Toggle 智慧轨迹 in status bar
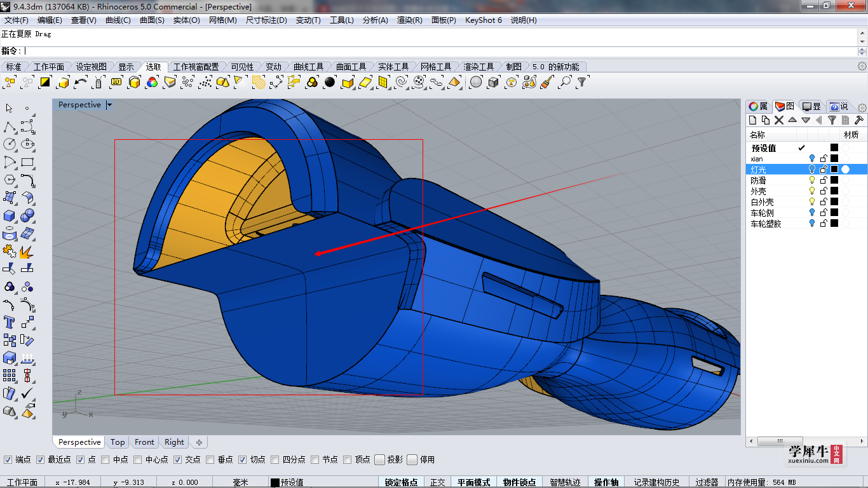868x488 pixels. point(565,482)
